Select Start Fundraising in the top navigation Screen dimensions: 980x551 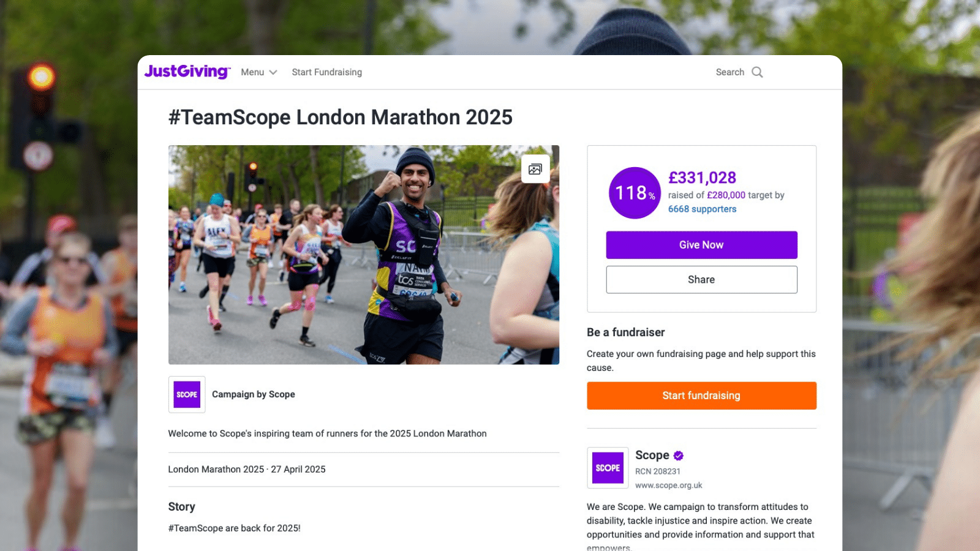pyautogui.click(x=326, y=72)
